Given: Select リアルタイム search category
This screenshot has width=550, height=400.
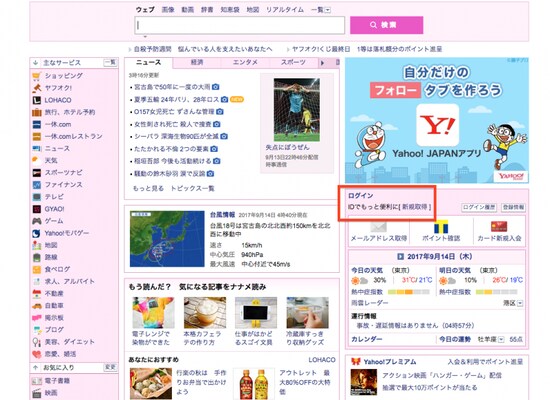Looking at the screenshot, I should [x=284, y=10].
